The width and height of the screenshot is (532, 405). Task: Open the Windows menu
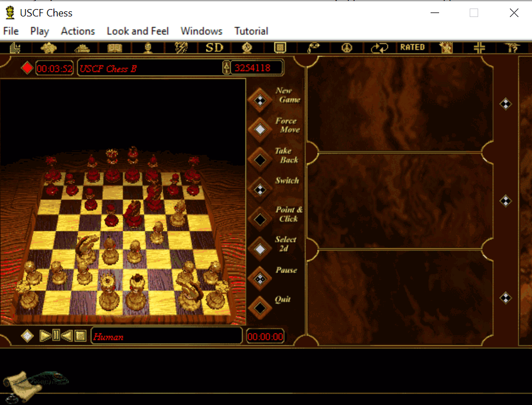(x=202, y=31)
